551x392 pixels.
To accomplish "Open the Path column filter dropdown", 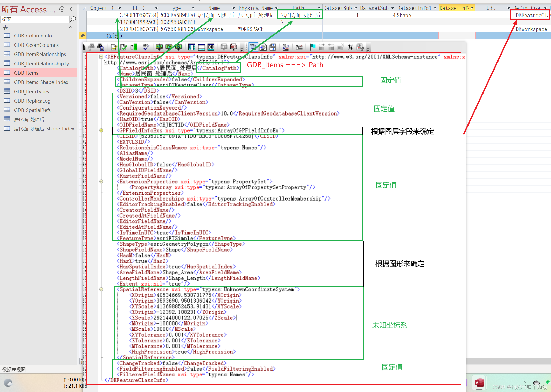I will 319,8.
